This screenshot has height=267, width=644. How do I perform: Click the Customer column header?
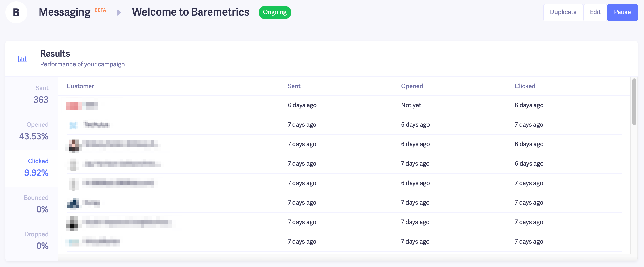point(80,86)
